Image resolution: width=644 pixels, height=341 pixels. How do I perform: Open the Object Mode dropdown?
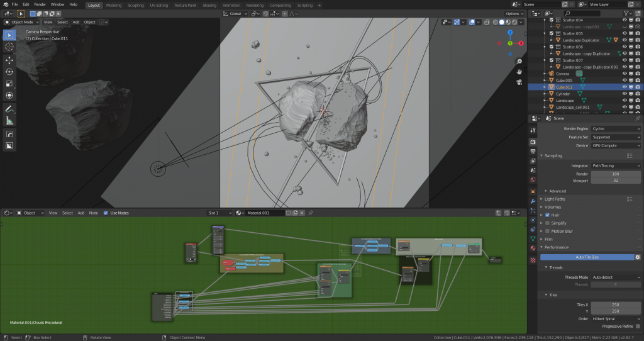point(21,22)
